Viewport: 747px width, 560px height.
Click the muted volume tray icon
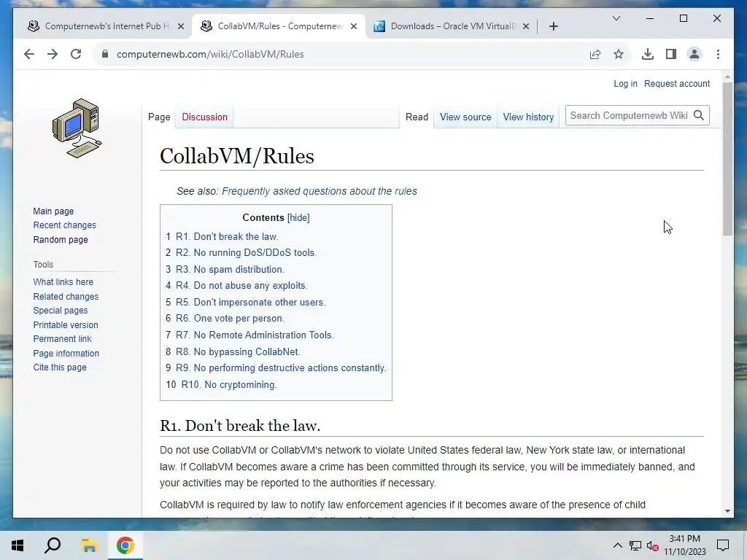point(653,545)
